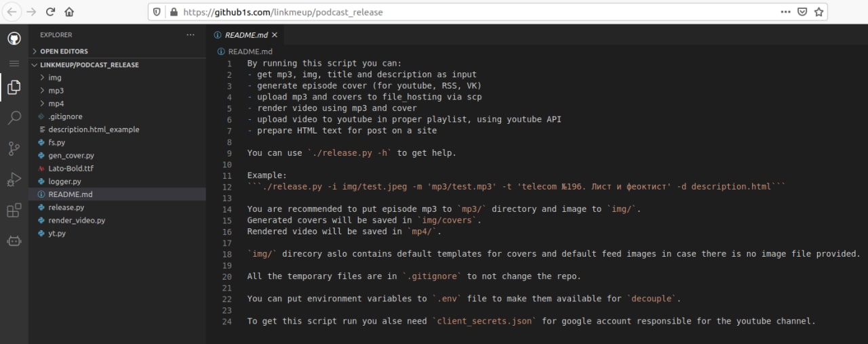This screenshot has height=344, width=868.
Task: Click the GitHub logo in the activity bar
Action: (x=14, y=39)
